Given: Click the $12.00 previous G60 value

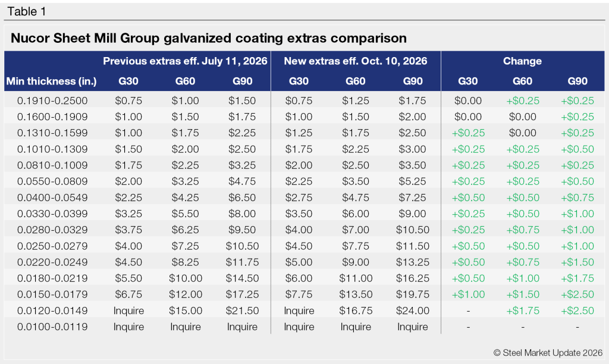Looking at the screenshot, I should coord(186,294).
